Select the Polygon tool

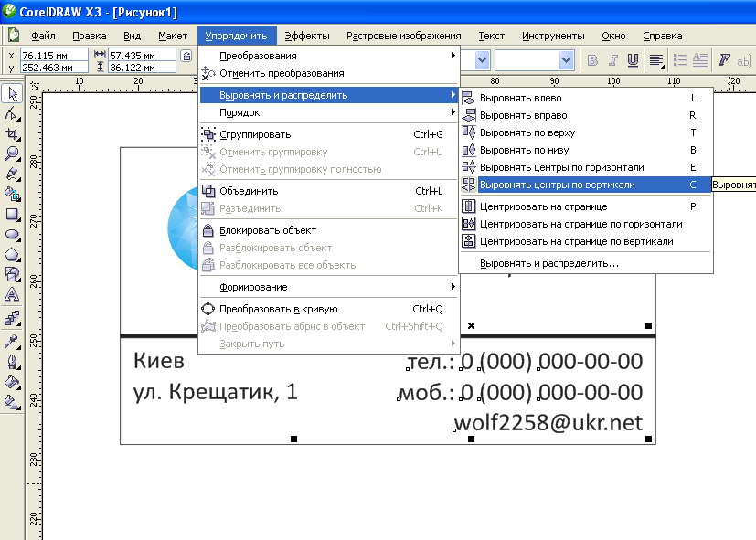[x=12, y=254]
